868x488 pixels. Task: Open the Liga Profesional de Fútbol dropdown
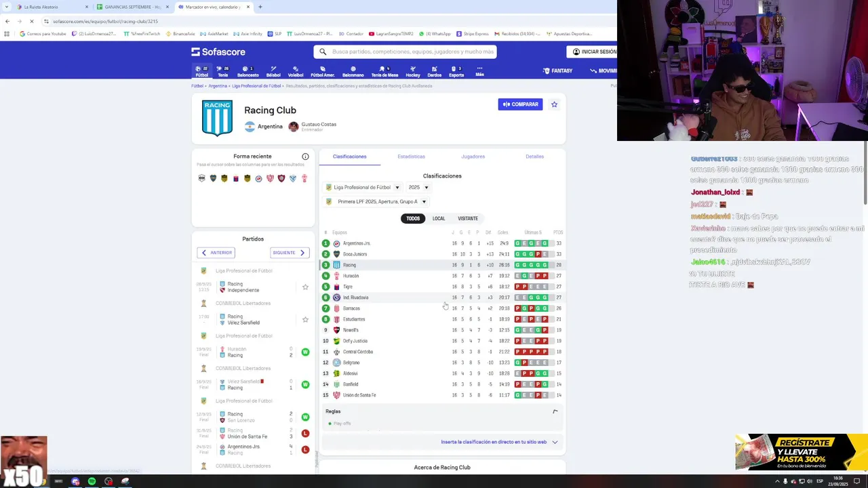click(363, 187)
